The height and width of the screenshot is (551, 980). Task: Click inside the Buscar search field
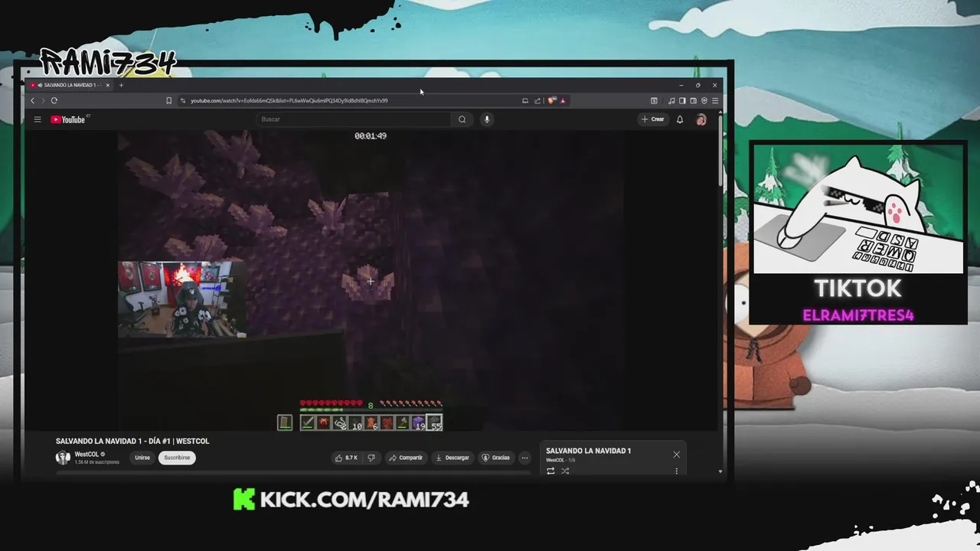coord(354,119)
